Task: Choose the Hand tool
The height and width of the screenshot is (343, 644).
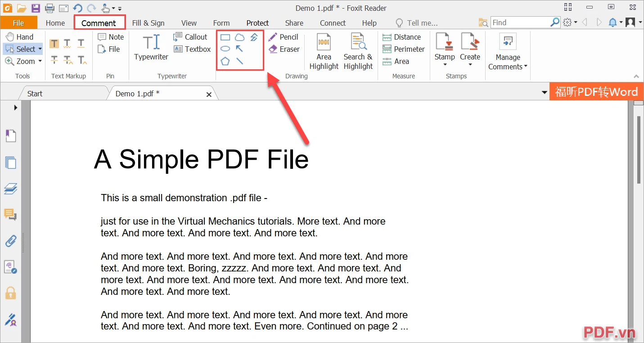Action: [19, 37]
